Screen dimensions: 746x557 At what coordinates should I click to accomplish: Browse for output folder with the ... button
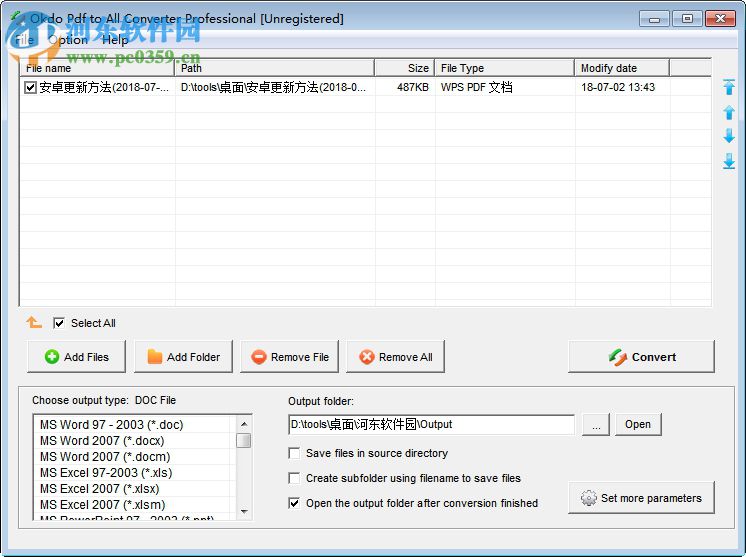click(596, 424)
